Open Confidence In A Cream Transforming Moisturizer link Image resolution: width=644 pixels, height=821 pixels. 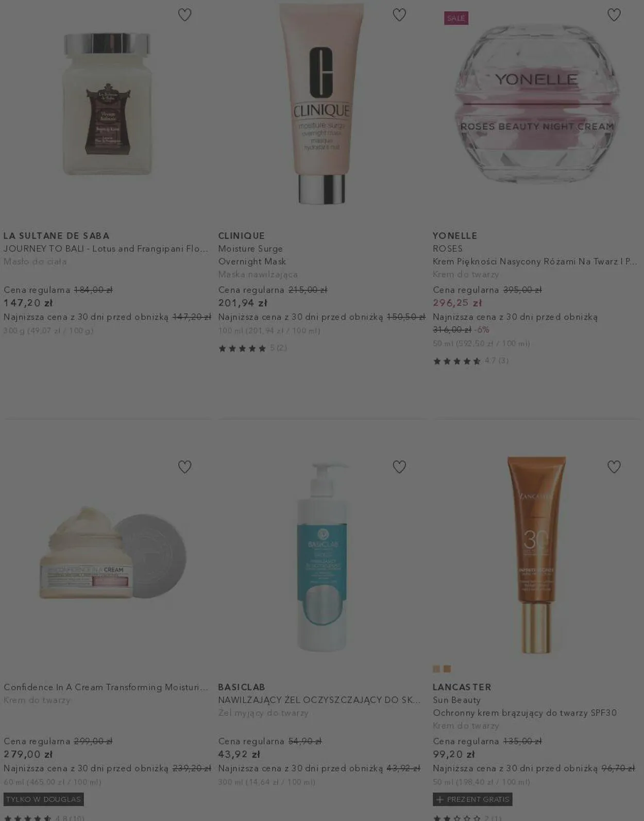click(x=106, y=687)
